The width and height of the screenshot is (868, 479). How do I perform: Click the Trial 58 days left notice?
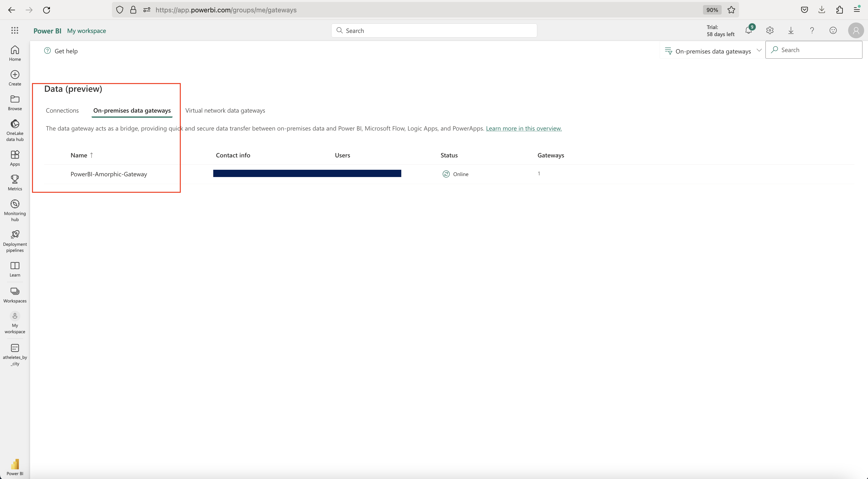[x=720, y=31]
